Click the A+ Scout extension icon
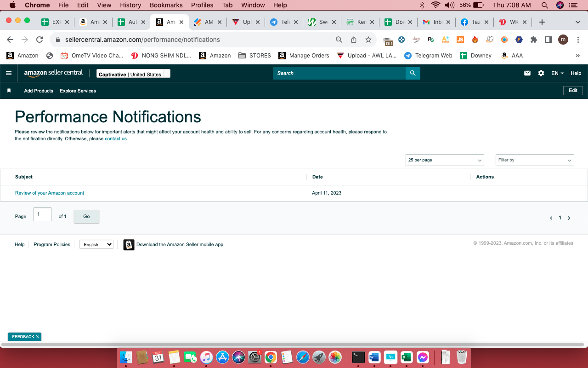The width and height of the screenshot is (588, 368). (446, 40)
